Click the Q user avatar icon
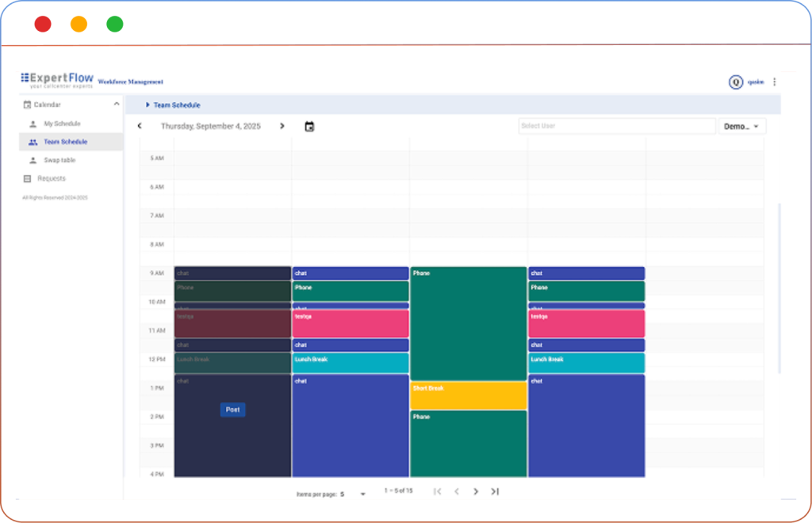 point(736,82)
